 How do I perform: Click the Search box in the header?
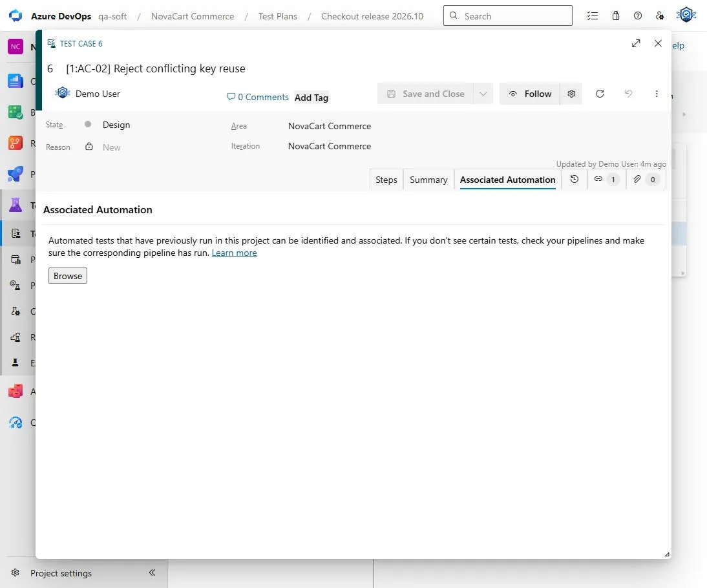pos(508,16)
